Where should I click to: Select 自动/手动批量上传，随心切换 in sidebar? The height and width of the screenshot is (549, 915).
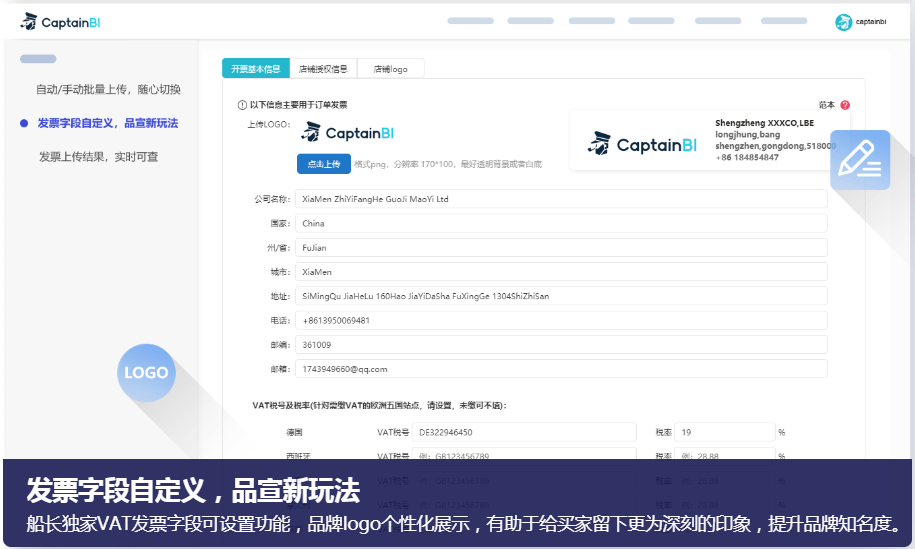[x=109, y=89]
